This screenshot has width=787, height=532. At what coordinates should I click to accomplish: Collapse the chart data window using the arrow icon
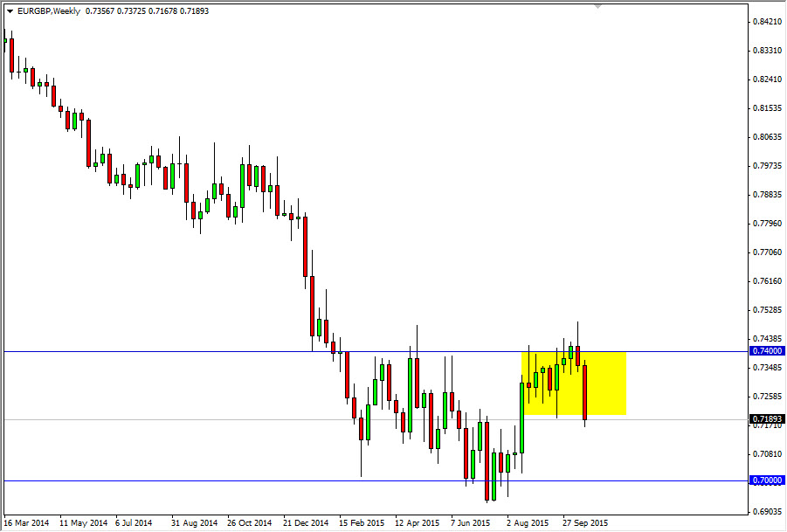coord(10,11)
